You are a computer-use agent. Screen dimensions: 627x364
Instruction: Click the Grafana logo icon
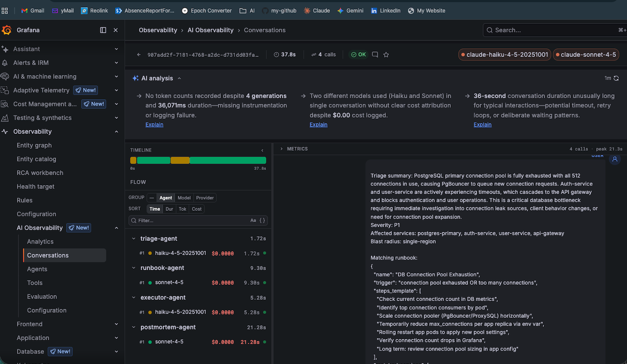coord(7,30)
